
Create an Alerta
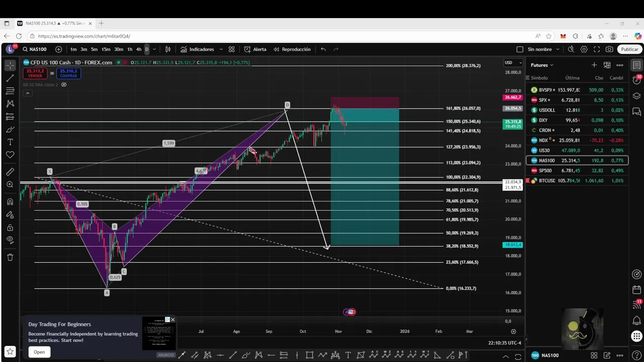255,49
